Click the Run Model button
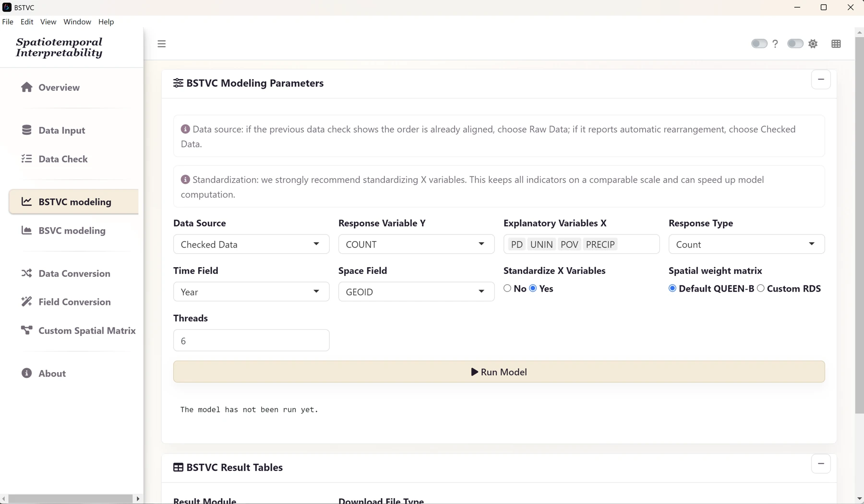Viewport: 864px width, 504px height. point(499,372)
